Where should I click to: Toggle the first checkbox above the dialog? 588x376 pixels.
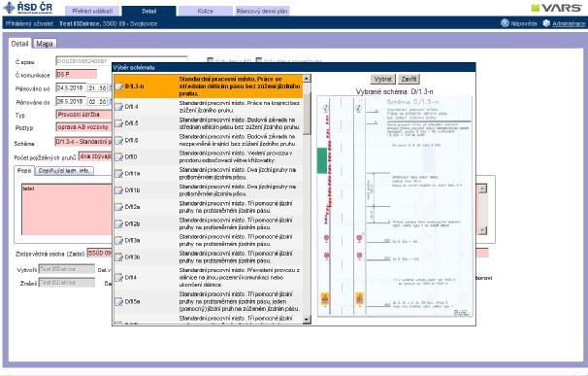tap(211, 60)
